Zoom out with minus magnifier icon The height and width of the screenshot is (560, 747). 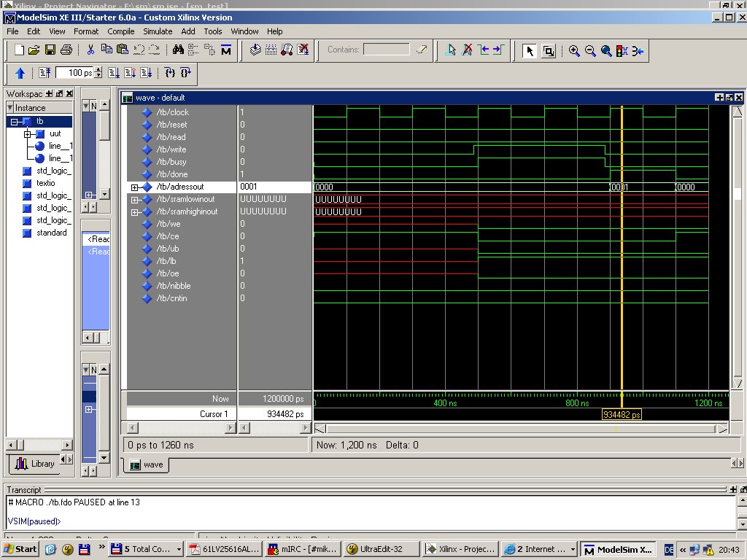pos(590,50)
